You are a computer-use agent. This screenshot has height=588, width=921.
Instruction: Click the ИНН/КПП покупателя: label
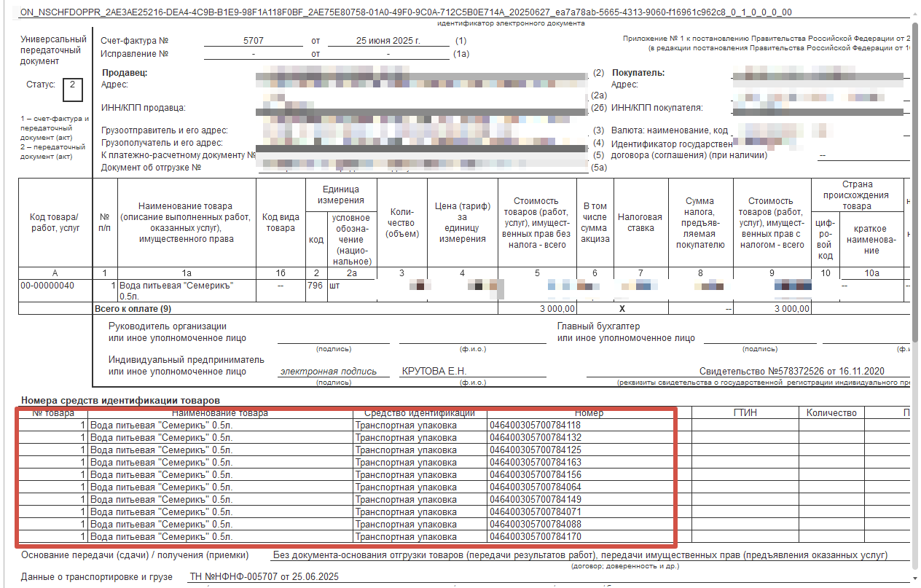pyautogui.click(x=657, y=109)
